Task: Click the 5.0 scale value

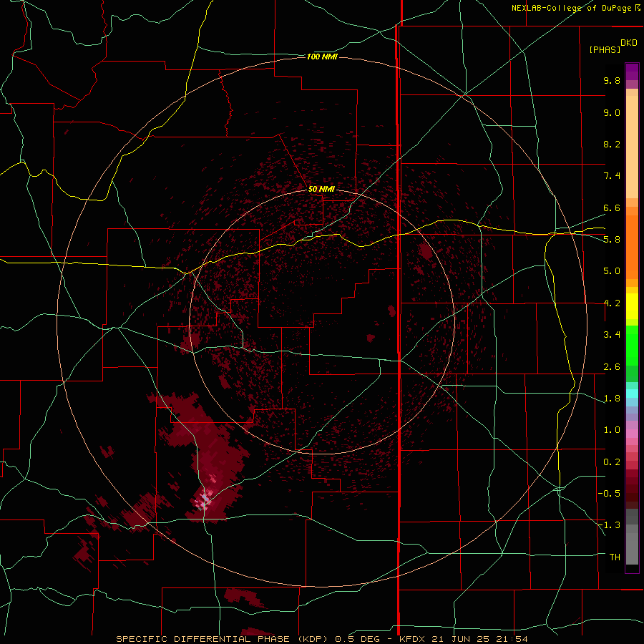Action: 612,271
